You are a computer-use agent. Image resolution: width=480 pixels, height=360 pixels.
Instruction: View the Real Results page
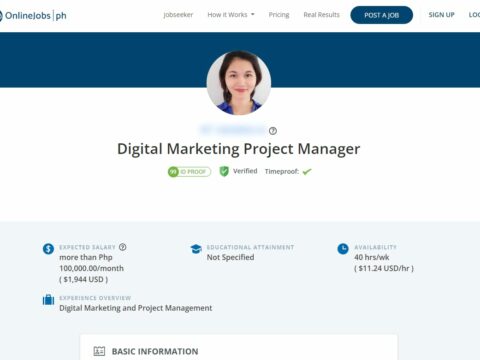click(x=321, y=15)
